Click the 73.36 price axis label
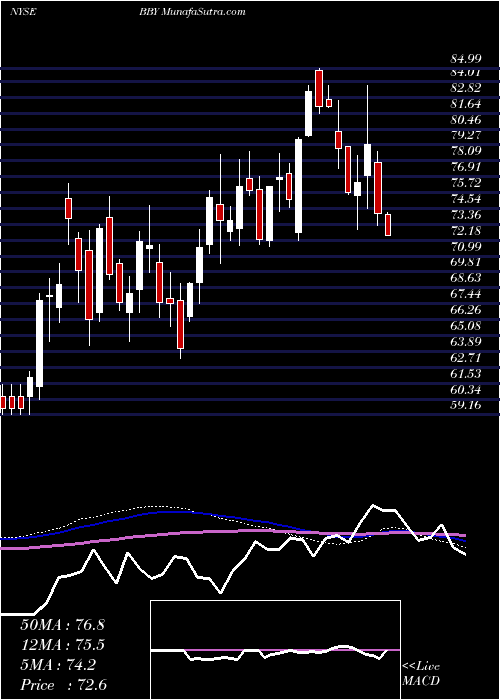500x700 pixels. pos(465,214)
